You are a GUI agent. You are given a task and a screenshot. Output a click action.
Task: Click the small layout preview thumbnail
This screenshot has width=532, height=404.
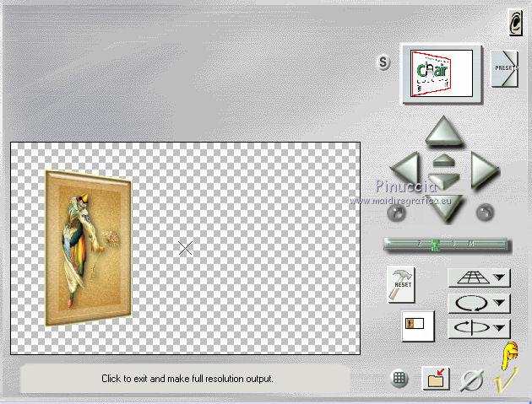418,326
